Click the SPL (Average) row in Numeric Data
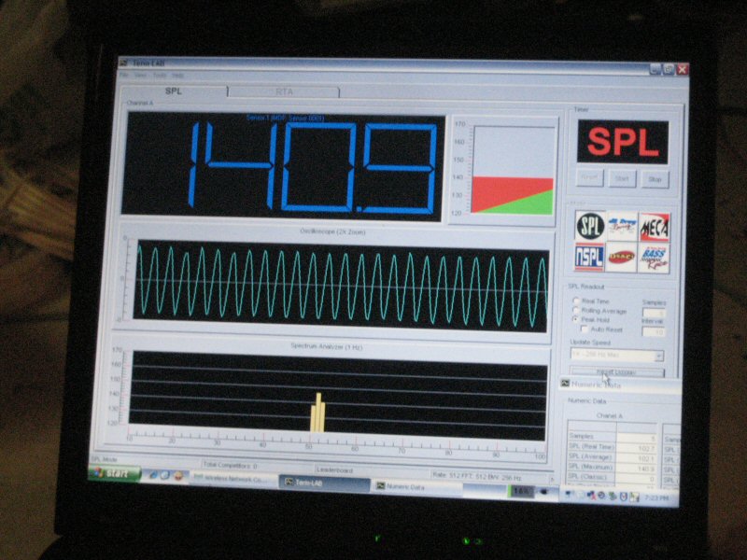The width and height of the screenshot is (747, 560). [613, 458]
